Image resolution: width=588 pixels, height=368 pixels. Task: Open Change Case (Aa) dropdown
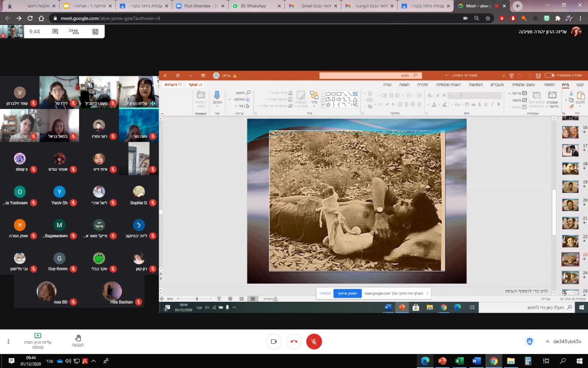pyautogui.click(x=456, y=105)
